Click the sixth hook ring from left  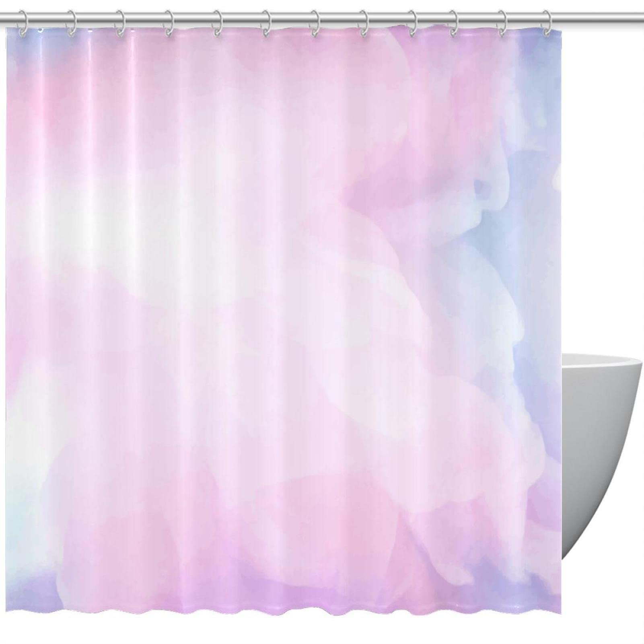click(x=266, y=23)
